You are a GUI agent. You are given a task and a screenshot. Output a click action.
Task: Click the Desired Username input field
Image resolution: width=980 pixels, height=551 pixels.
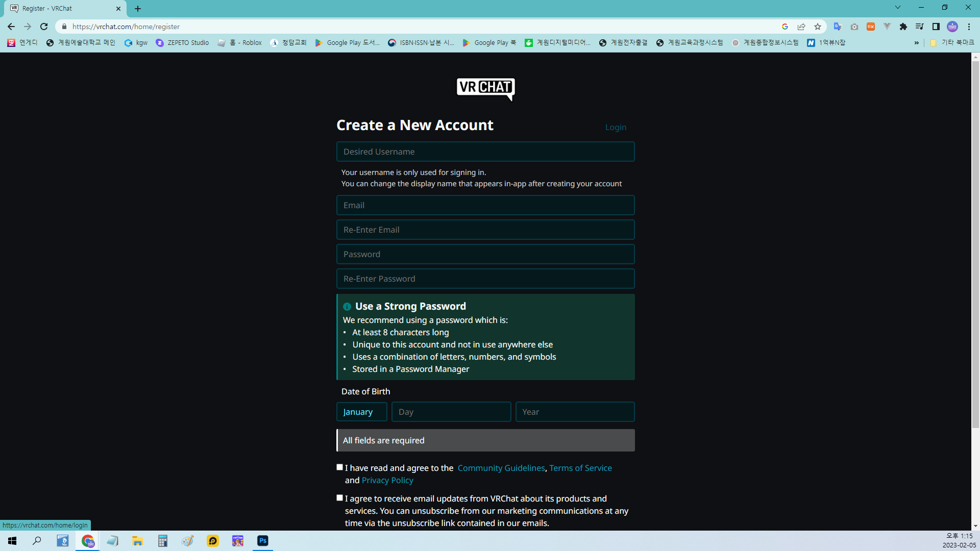(485, 152)
